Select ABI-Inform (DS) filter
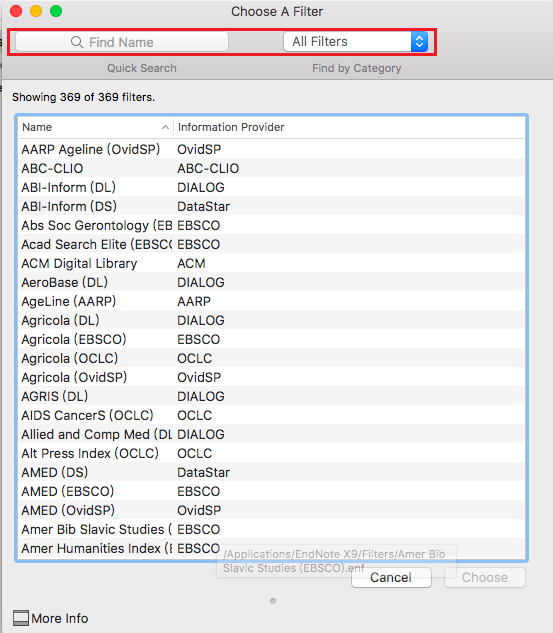The width and height of the screenshot is (553, 633). click(271, 206)
